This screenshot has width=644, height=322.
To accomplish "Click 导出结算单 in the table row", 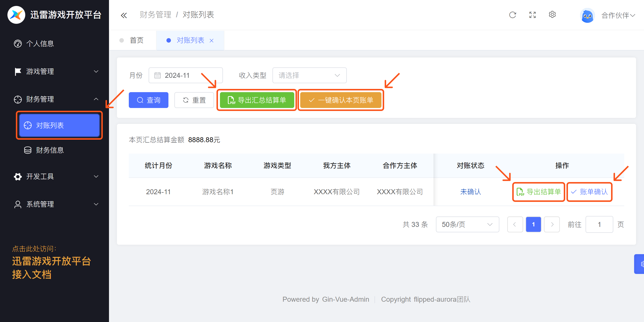I will point(538,192).
